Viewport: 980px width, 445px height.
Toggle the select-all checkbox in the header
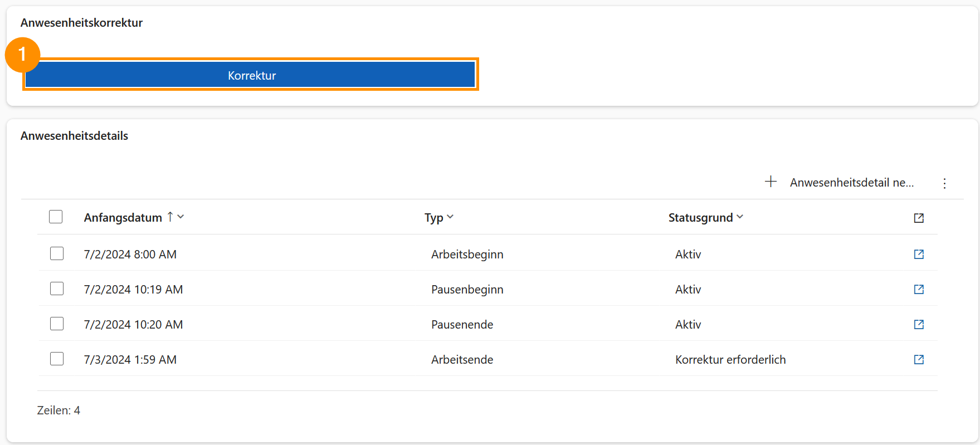[56, 217]
